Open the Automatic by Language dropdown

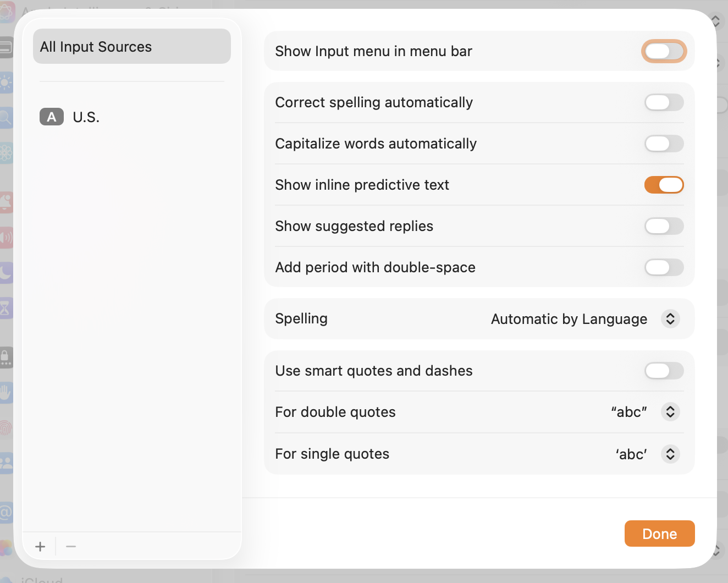click(x=569, y=319)
